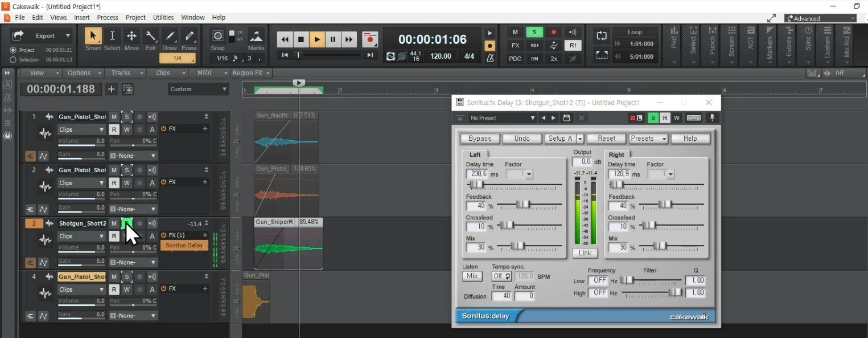The height and width of the screenshot is (338, 868).
Task: Open the Utilities menu
Action: 163,18
